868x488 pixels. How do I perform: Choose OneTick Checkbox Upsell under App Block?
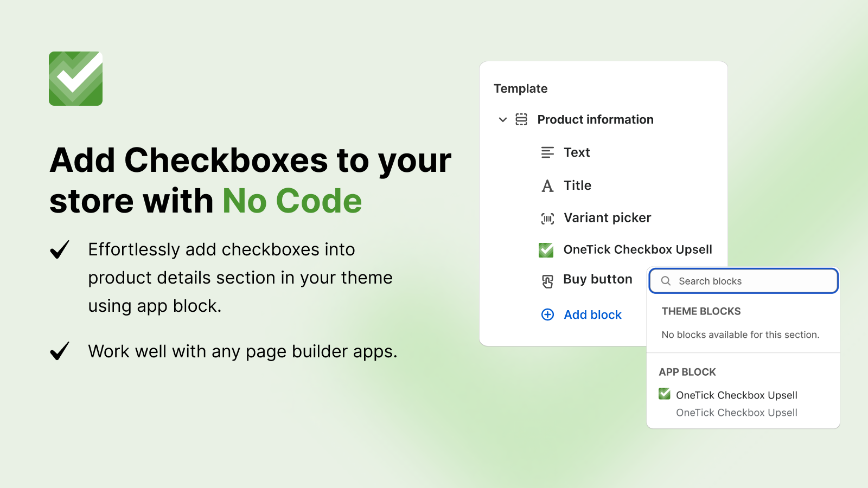pos(736,395)
